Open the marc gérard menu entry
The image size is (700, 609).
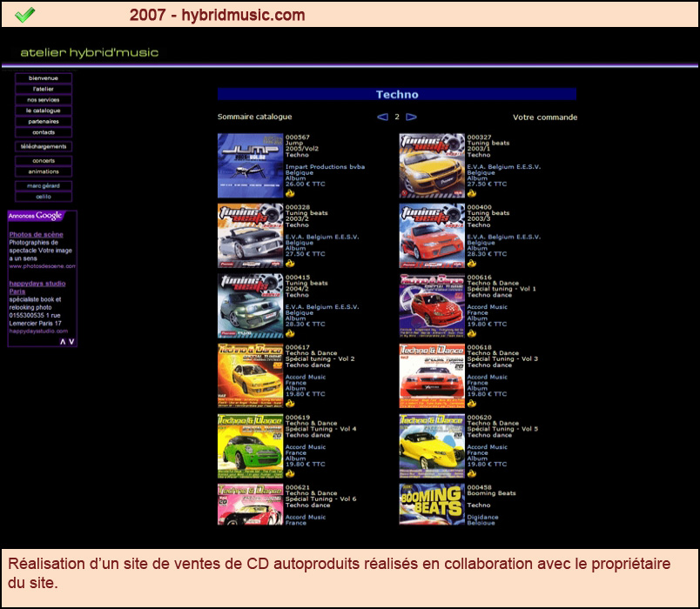tap(44, 185)
